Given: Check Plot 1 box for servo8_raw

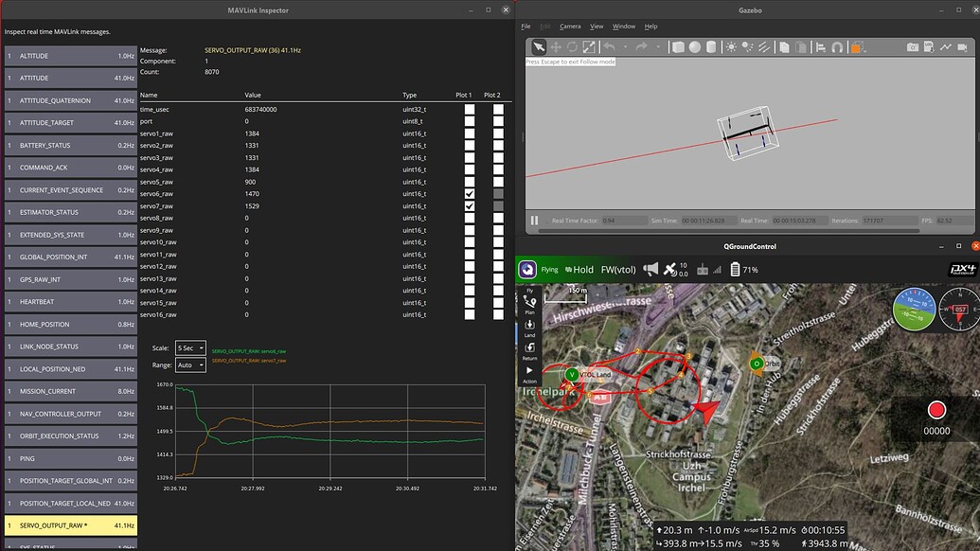Looking at the screenshot, I should pyautogui.click(x=470, y=218).
